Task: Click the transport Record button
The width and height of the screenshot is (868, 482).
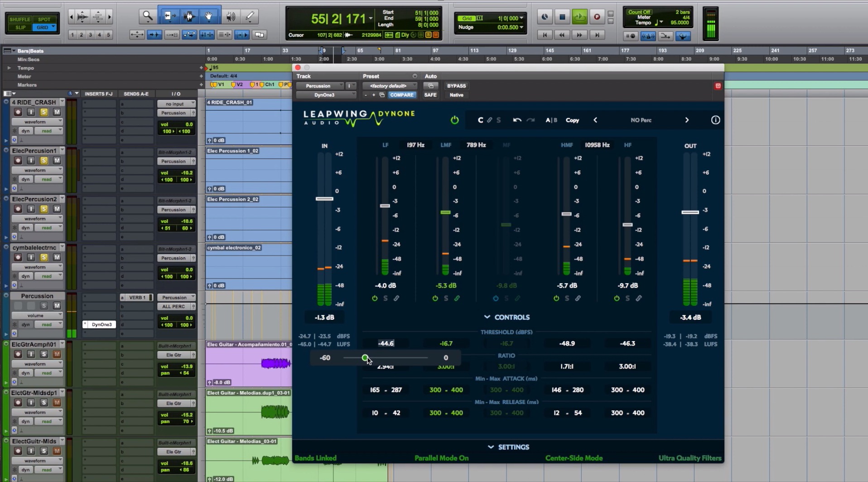Action: [597, 17]
